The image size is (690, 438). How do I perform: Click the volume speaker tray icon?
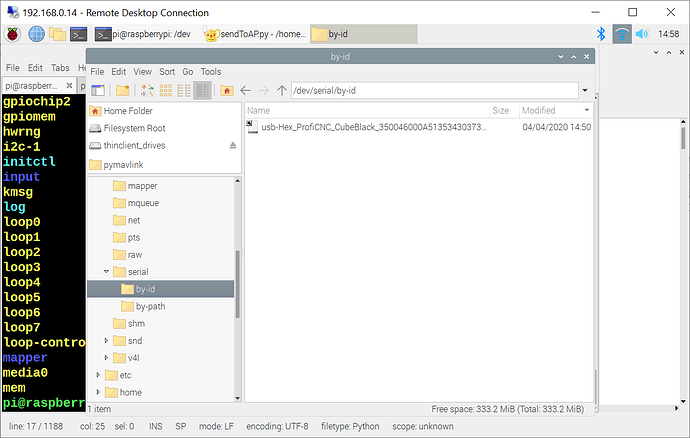642,34
